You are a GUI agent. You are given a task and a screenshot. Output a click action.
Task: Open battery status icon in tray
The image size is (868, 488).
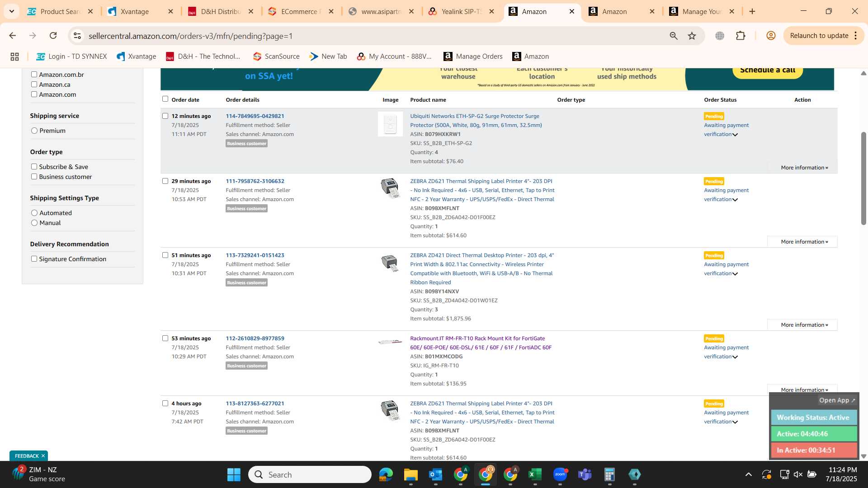click(x=812, y=474)
